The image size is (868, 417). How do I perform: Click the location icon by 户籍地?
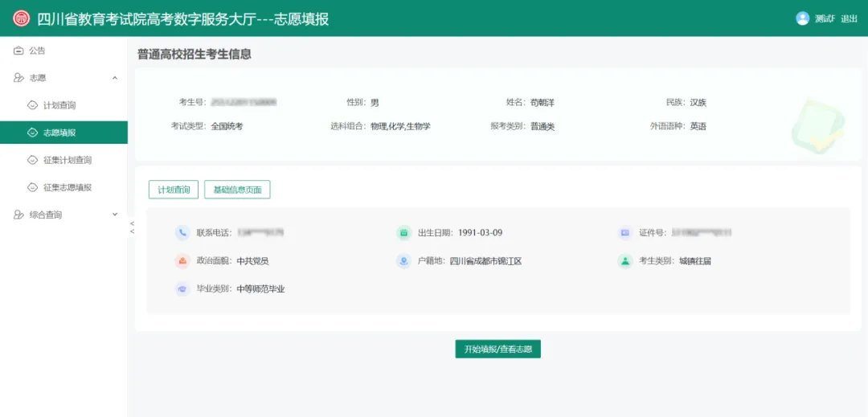403,261
